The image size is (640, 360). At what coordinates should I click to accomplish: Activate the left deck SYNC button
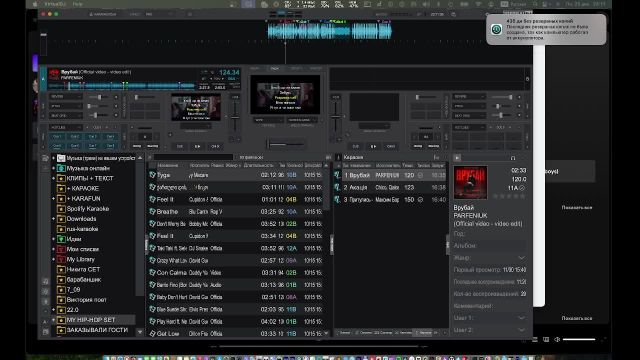(x=216, y=146)
